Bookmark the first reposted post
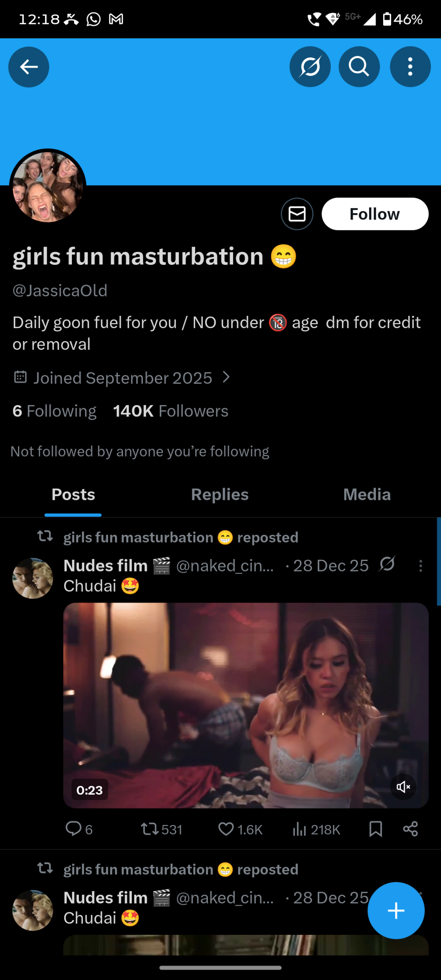The image size is (441, 980). tap(376, 829)
